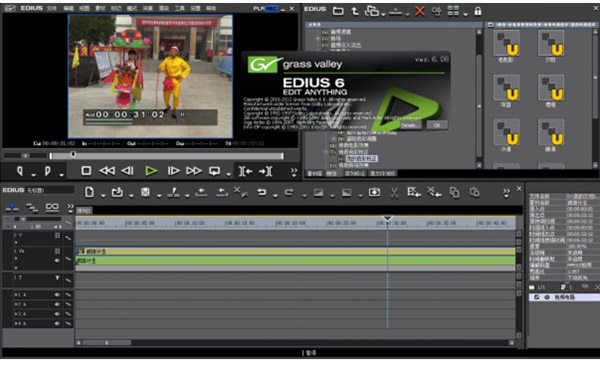Step back one frame in the player
Image resolution: width=600 pixels, height=368 pixels.
click(x=127, y=171)
